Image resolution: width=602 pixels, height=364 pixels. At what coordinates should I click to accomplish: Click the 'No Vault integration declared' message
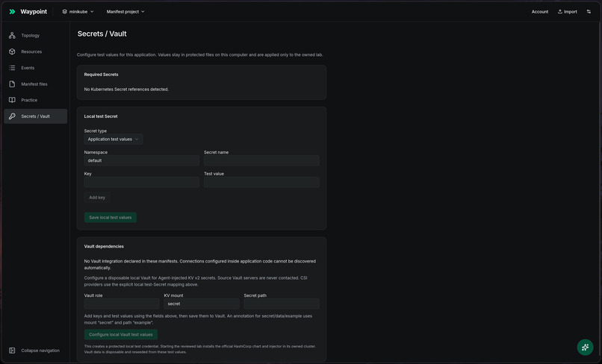[199, 264]
